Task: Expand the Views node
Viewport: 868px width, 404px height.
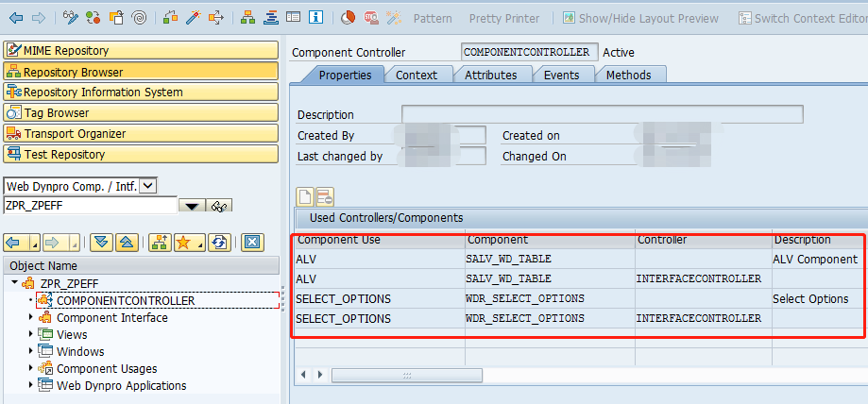Action: pos(31,335)
